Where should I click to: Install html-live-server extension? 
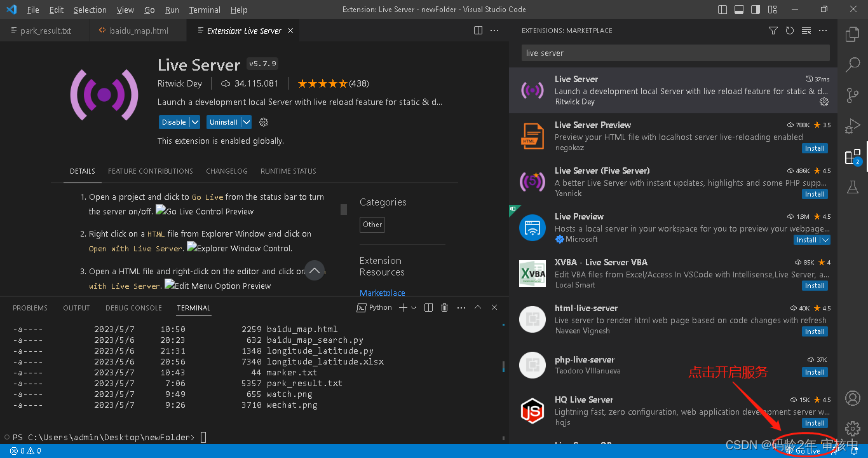pyautogui.click(x=815, y=331)
